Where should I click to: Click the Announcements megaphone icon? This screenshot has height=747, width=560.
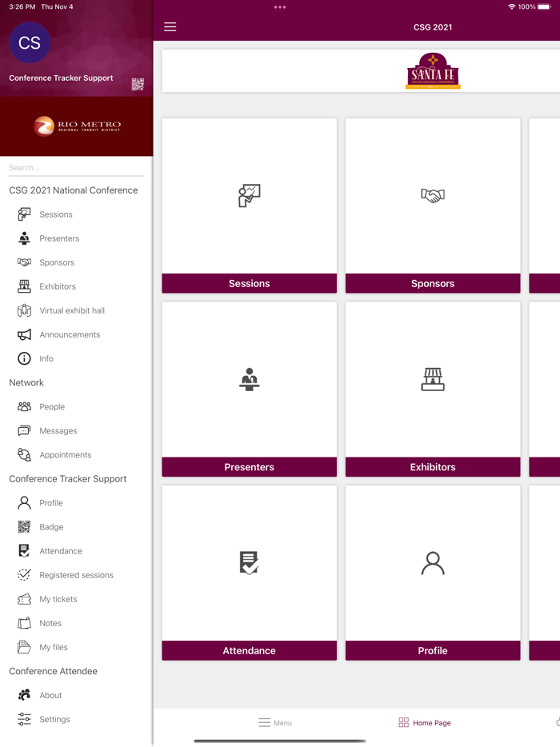pyautogui.click(x=24, y=334)
